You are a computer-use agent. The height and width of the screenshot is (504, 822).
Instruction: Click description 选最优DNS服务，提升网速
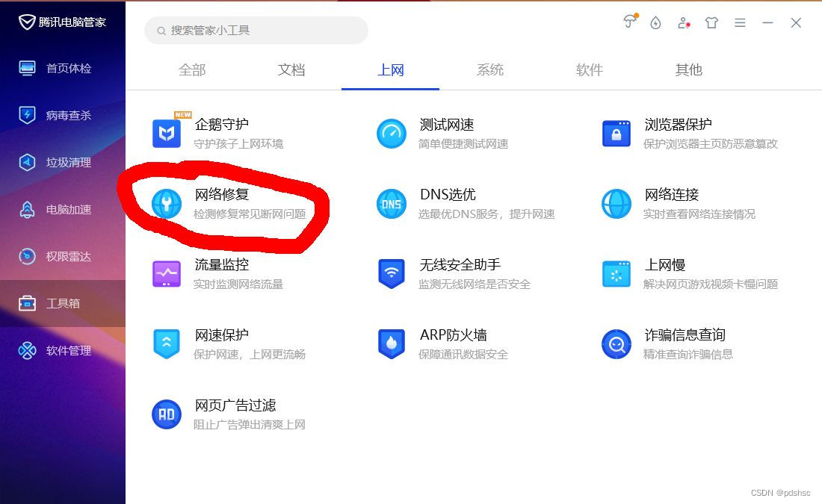pos(486,214)
